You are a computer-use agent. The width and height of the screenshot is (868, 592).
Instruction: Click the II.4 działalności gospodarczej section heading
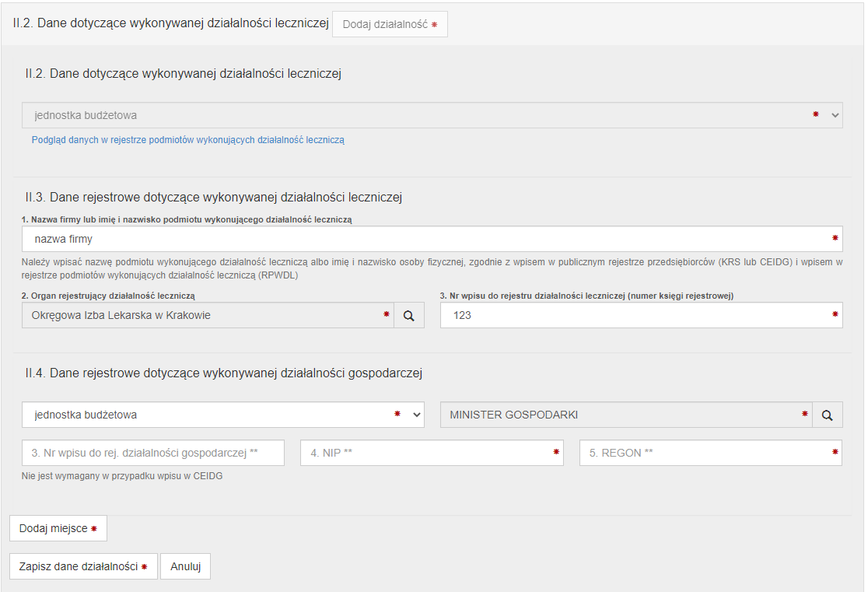(223, 373)
